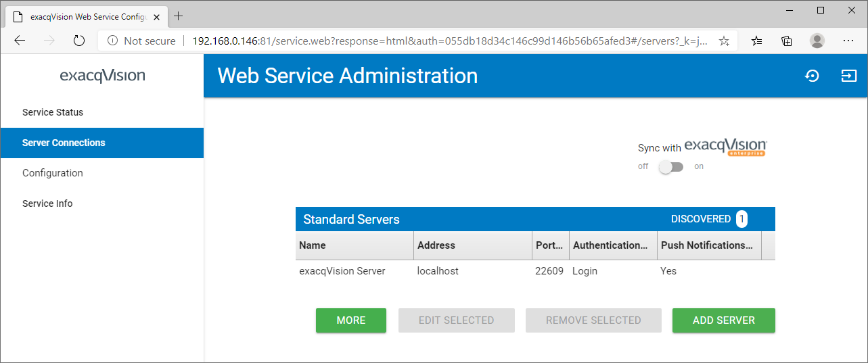Click the green MORE button
The image size is (868, 363).
pyautogui.click(x=351, y=320)
